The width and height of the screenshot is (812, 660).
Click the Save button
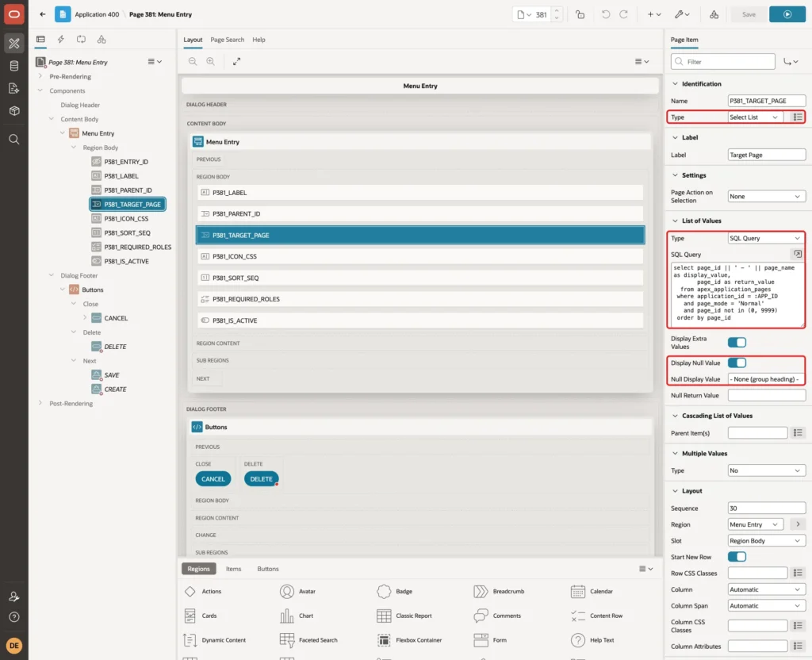point(749,14)
